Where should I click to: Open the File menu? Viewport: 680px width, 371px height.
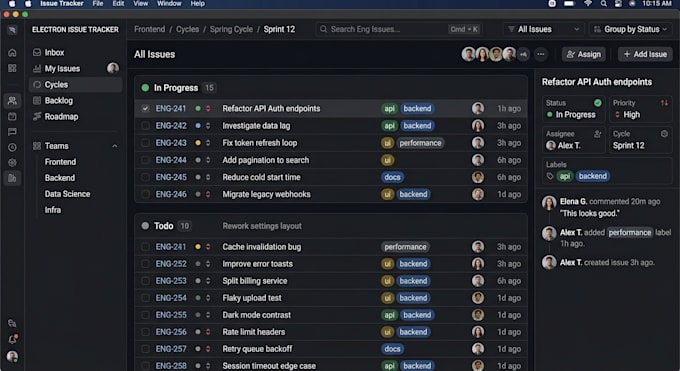point(98,3)
